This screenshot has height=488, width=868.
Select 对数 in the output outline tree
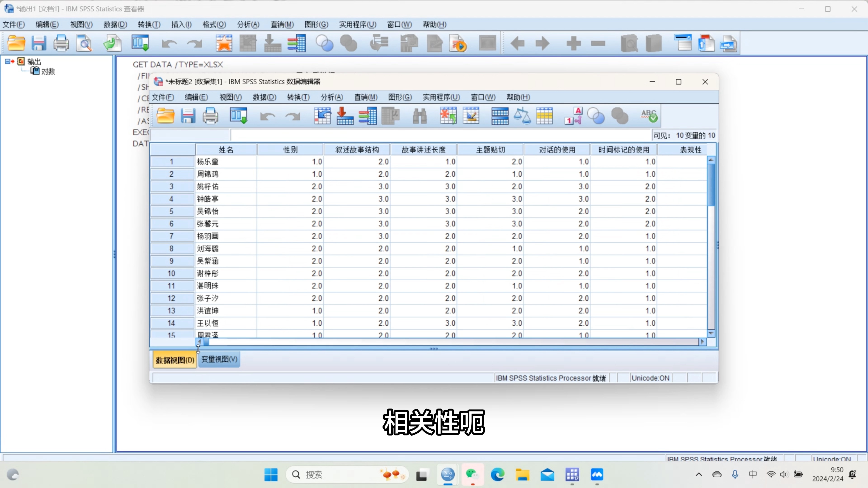(x=48, y=71)
